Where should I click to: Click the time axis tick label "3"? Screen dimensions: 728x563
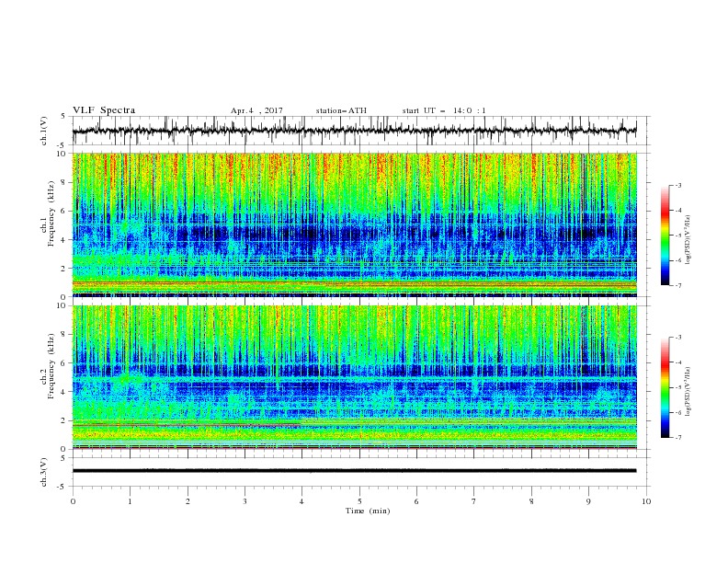click(245, 501)
